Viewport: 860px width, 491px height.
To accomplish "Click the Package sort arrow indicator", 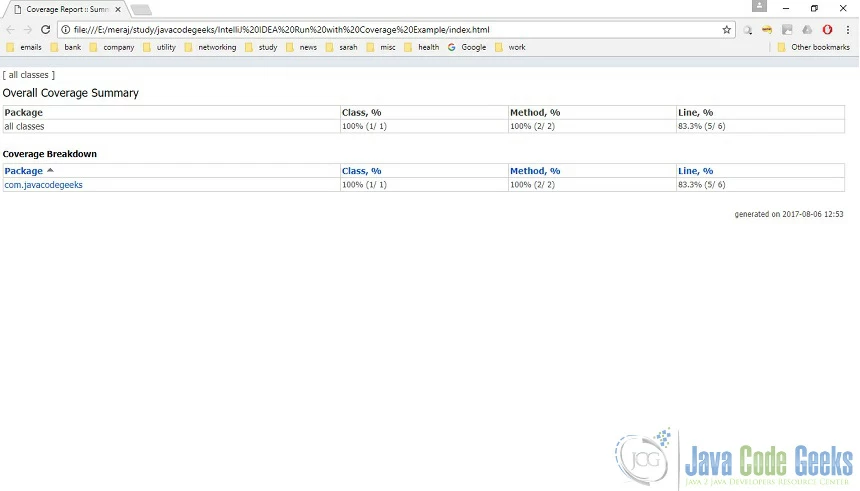I will pyautogui.click(x=50, y=170).
